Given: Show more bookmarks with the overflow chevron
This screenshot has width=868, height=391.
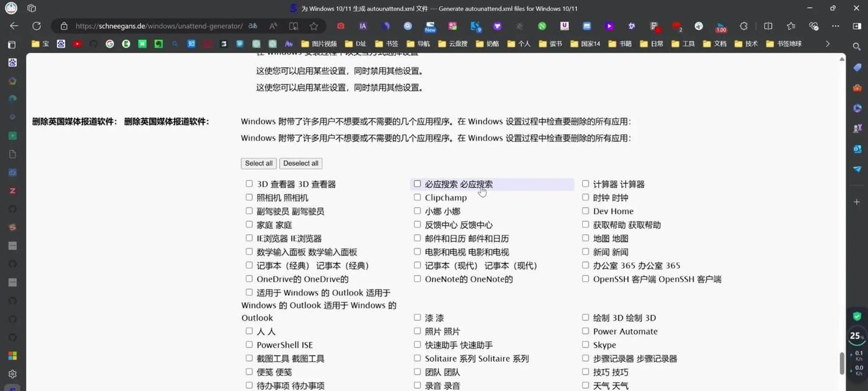Looking at the screenshot, I should click(828, 44).
